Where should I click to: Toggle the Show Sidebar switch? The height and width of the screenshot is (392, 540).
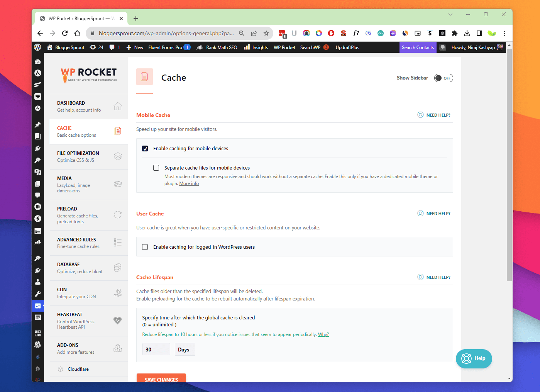(x=444, y=78)
